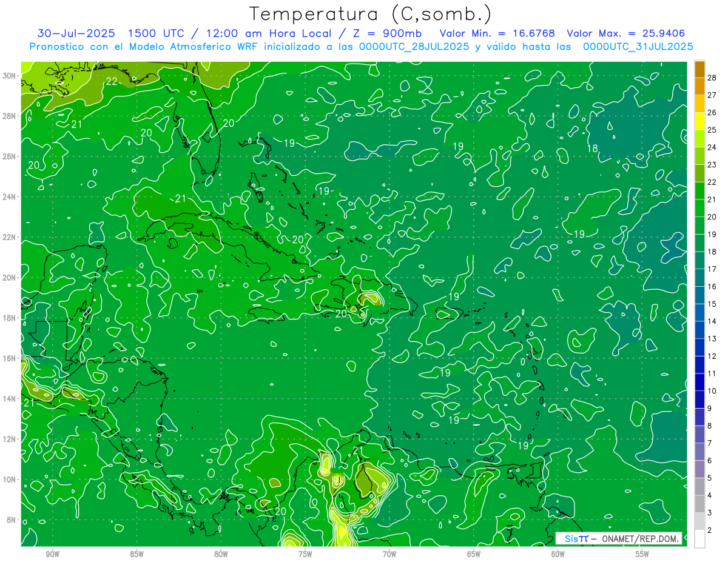
Task: Click the '90W' longitude axis label
Action: pyautogui.click(x=53, y=554)
